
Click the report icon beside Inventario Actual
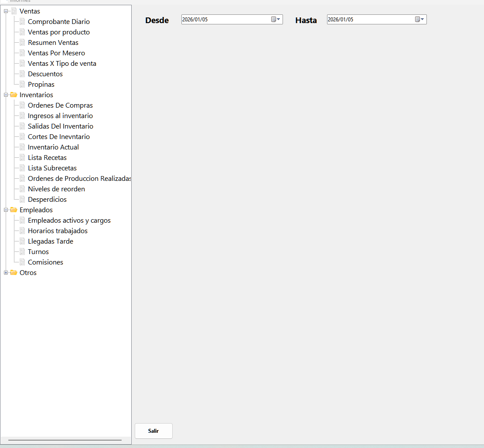point(22,147)
